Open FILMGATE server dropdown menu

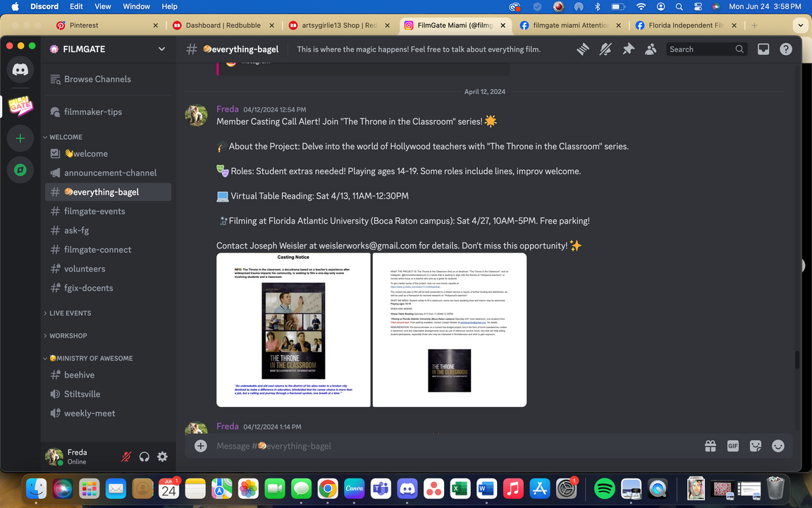[x=161, y=49]
